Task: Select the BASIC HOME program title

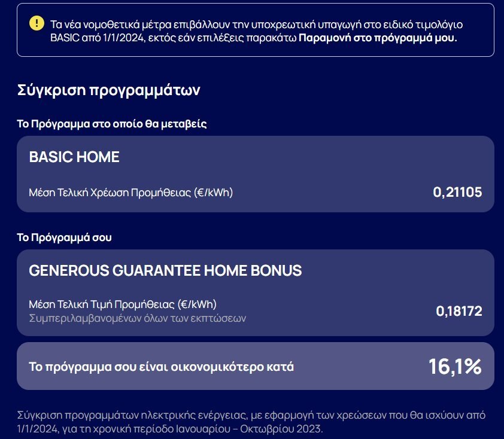Action: coord(74,157)
